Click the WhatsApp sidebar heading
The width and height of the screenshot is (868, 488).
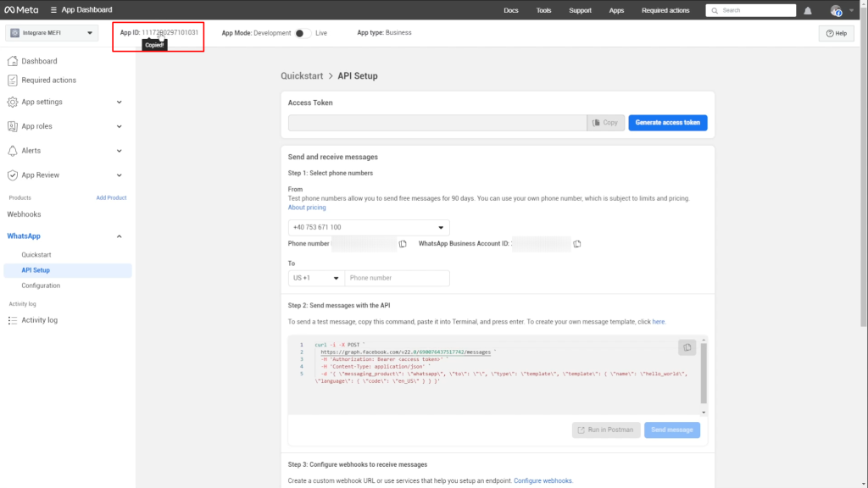click(x=24, y=236)
